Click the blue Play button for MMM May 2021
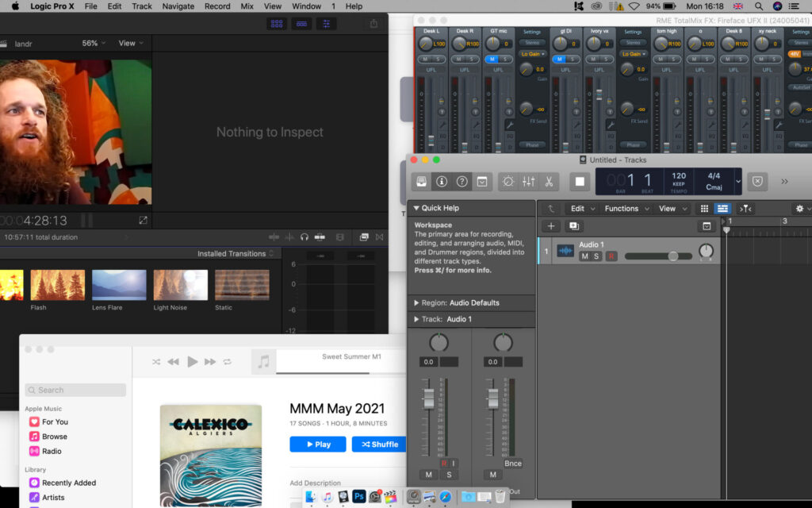This screenshot has width=812, height=508. 317,444
